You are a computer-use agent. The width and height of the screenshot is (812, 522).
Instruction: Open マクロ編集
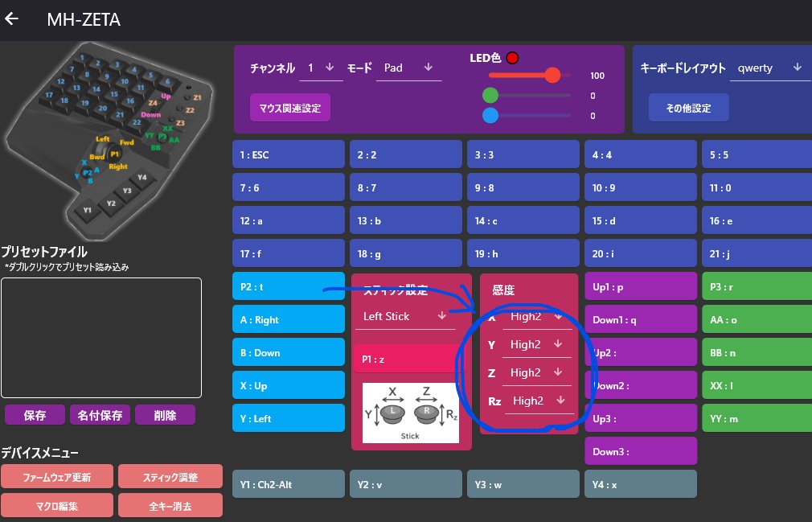56,505
